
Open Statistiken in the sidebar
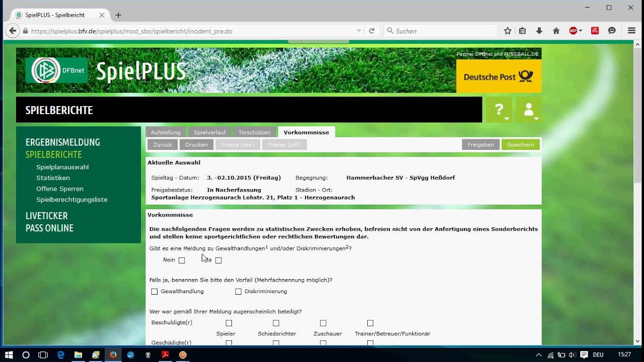pyautogui.click(x=53, y=178)
